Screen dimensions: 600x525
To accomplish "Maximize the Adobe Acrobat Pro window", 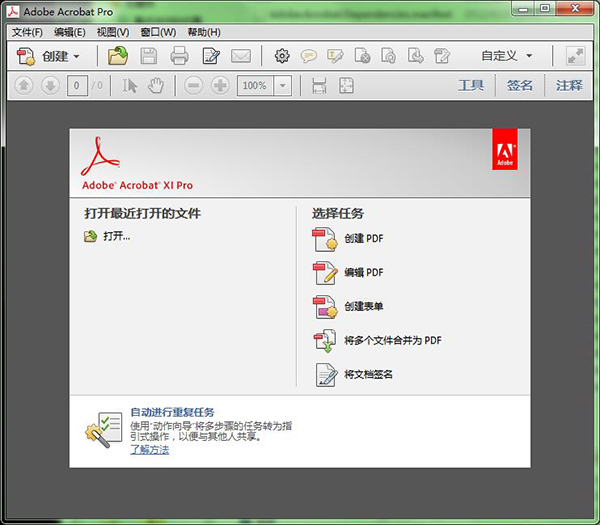I will (x=545, y=9).
